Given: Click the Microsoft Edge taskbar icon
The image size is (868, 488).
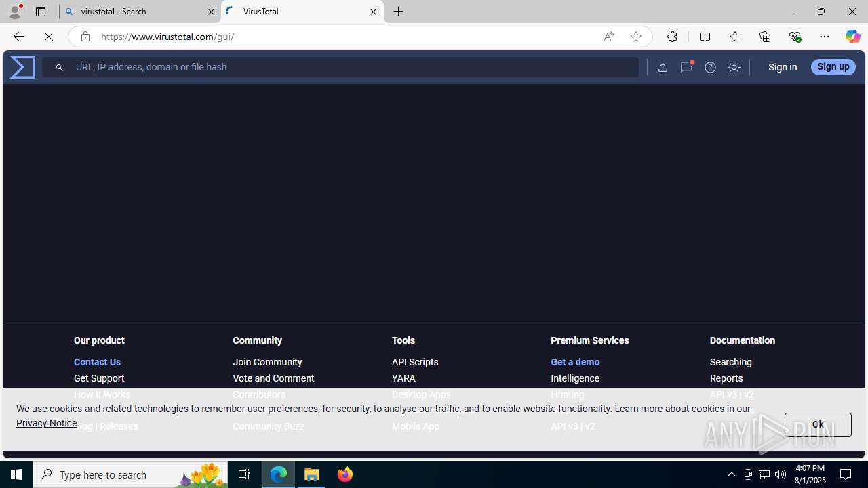Looking at the screenshot, I should click(x=279, y=474).
